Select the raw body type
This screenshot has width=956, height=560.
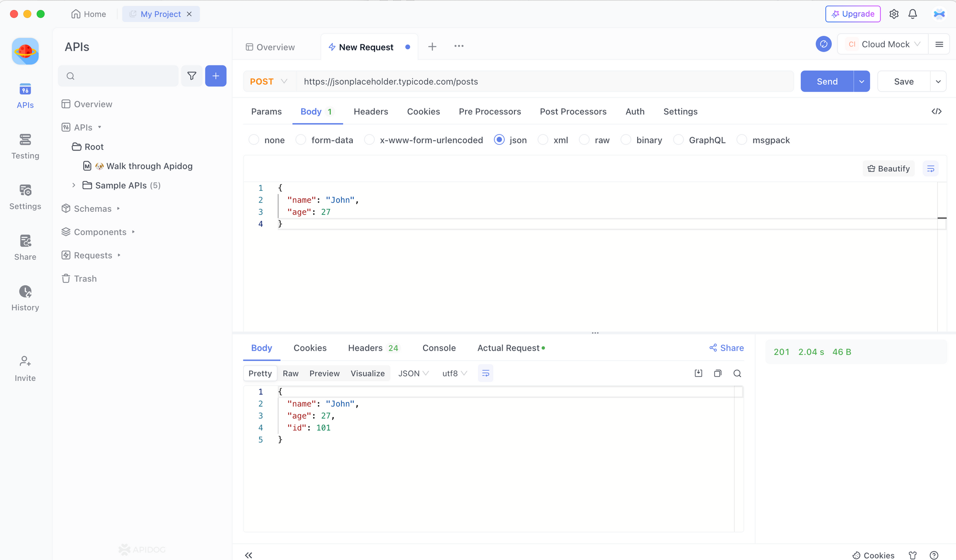tap(594, 140)
